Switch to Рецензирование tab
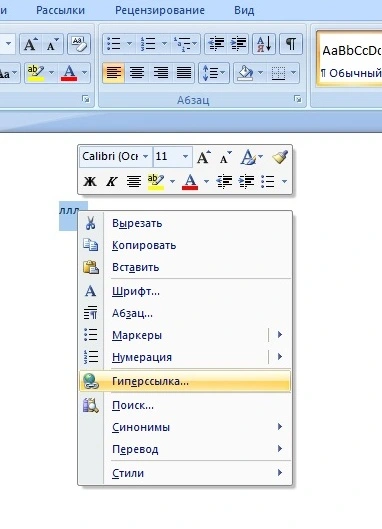Screen dimensions: 382x529 tap(160, 10)
